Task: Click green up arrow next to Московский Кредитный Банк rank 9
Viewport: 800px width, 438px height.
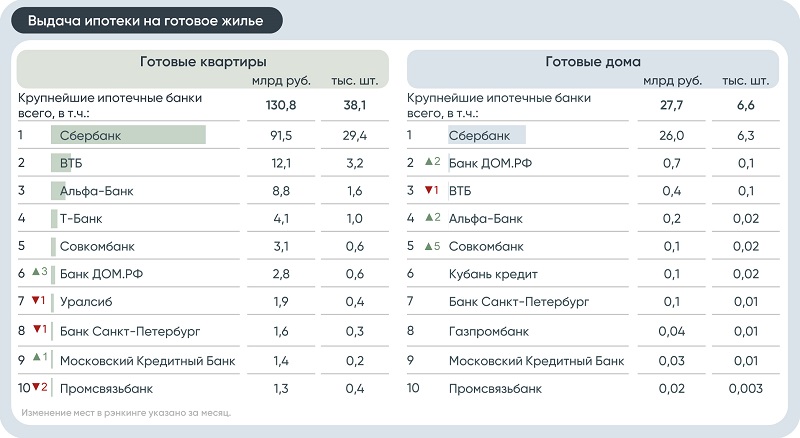Action: click(37, 357)
